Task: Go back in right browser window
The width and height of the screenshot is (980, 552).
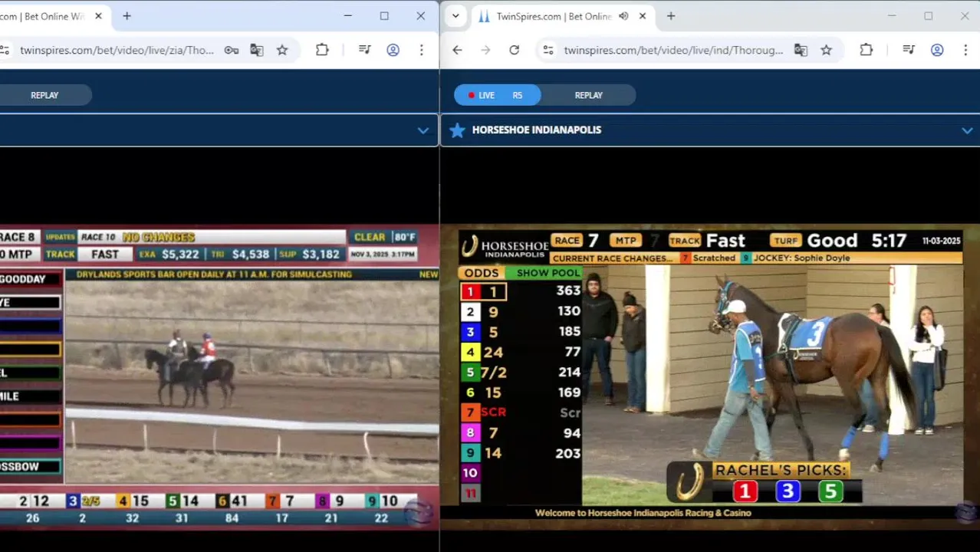Action: pyautogui.click(x=457, y=50)
